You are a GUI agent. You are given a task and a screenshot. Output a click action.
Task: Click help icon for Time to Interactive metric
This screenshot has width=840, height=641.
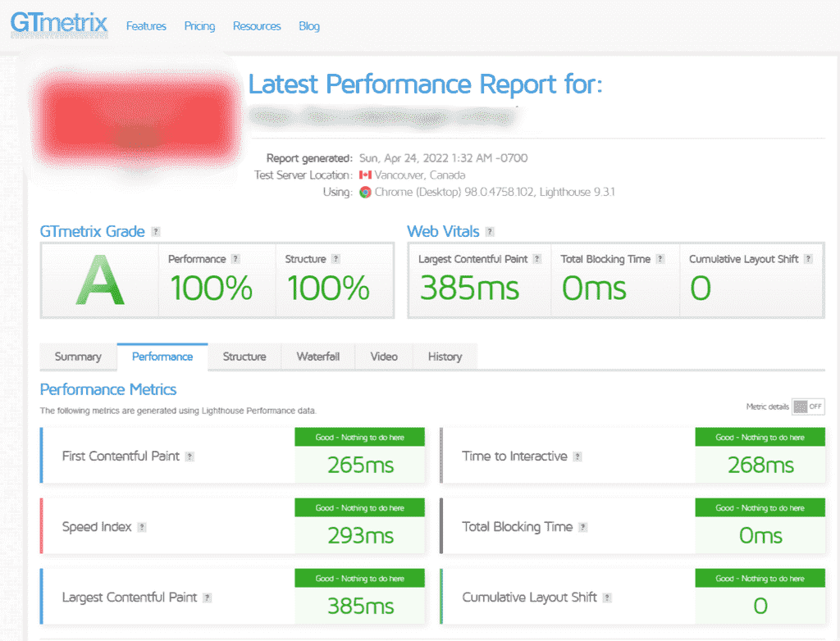click(577, 457)
